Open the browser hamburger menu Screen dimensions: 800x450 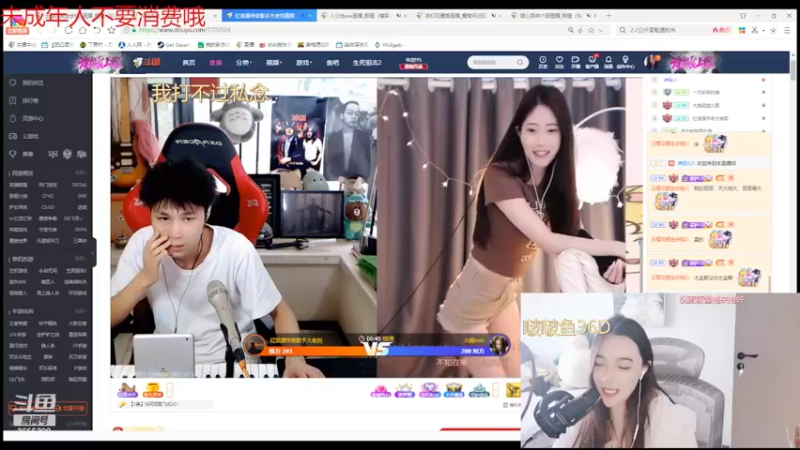[x=787, y=30]
